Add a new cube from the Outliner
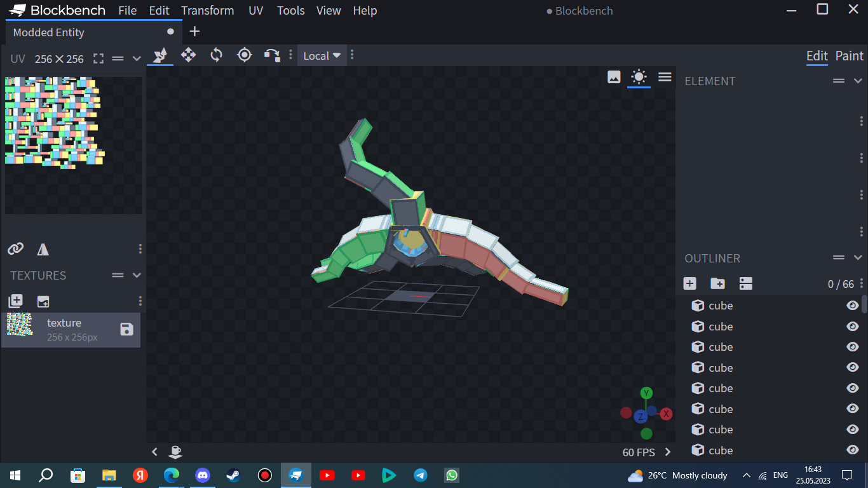 [x=689, y=283]
